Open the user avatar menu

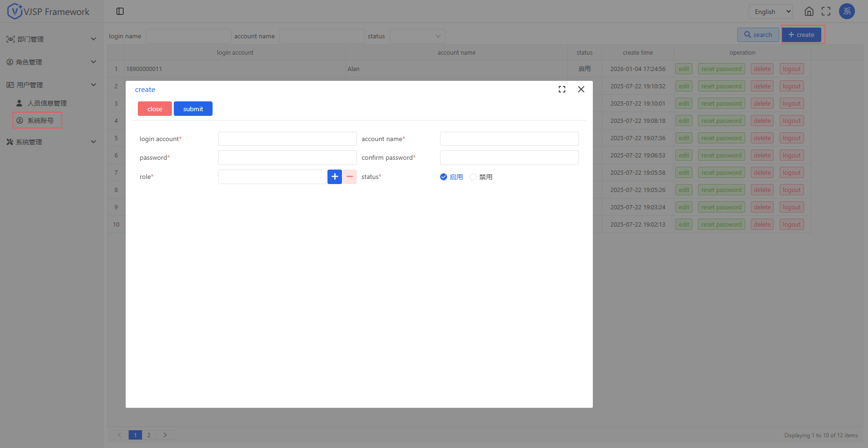click(847, 11)
